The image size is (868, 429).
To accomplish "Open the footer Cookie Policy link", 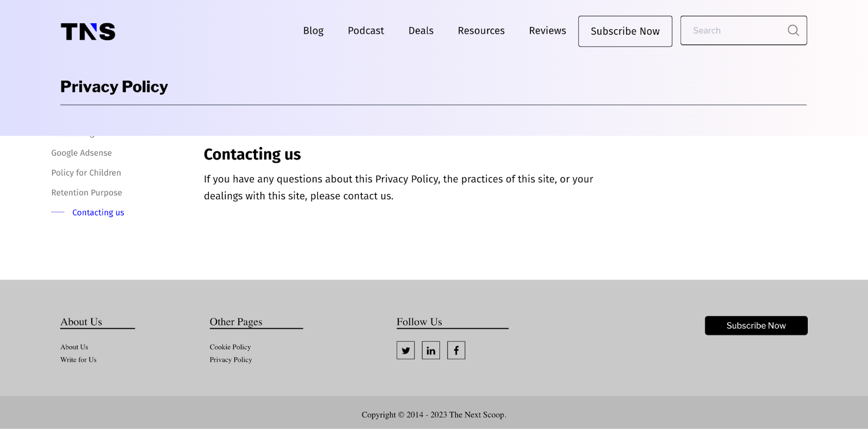I will tap(230, 347).
